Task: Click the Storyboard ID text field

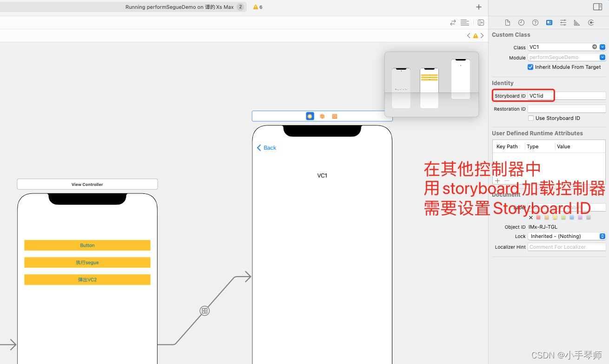Action: [x=567, y=96]
